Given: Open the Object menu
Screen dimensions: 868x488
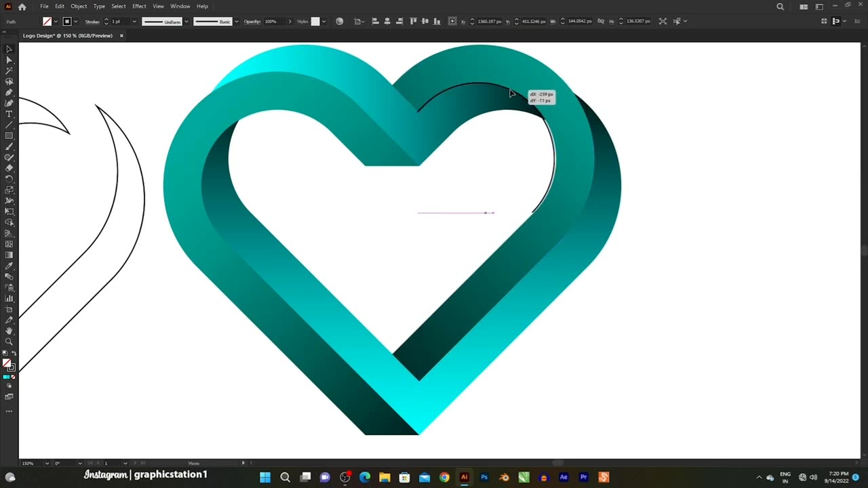Looking at the screenshot, I should 79,6.
